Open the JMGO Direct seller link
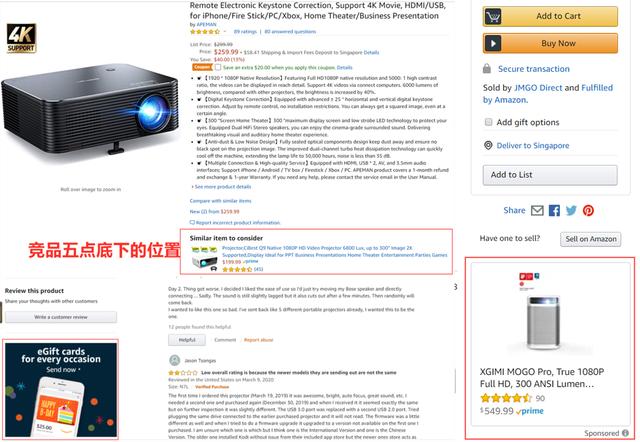640x442 pixels. tap(538, 88)
